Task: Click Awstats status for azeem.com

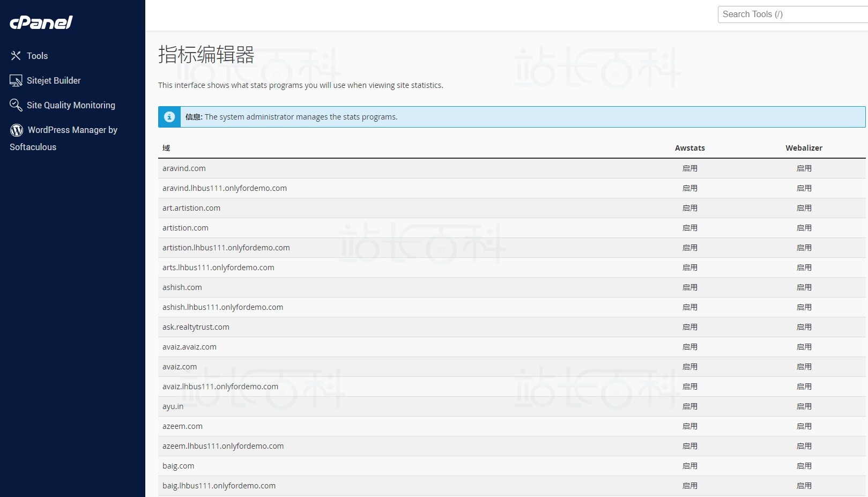Action: tap(690, 426)
